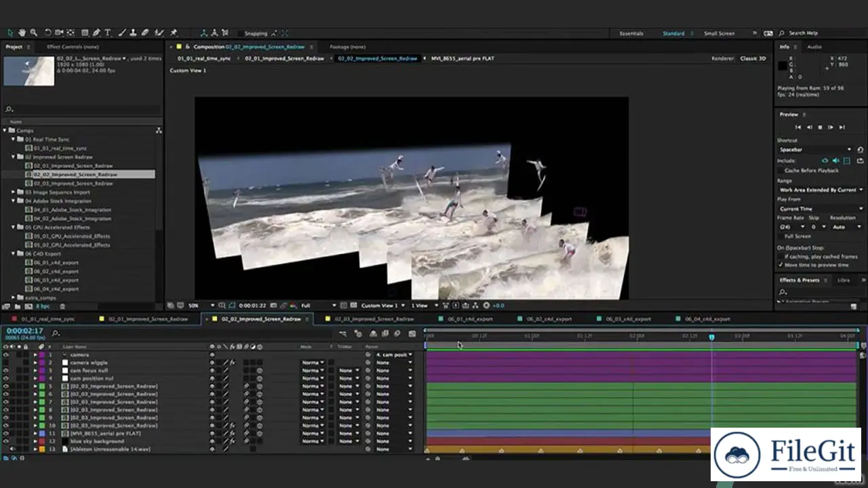
Task: Open the Shortcut Spacebar dropdown
Action: coord(815,150)
